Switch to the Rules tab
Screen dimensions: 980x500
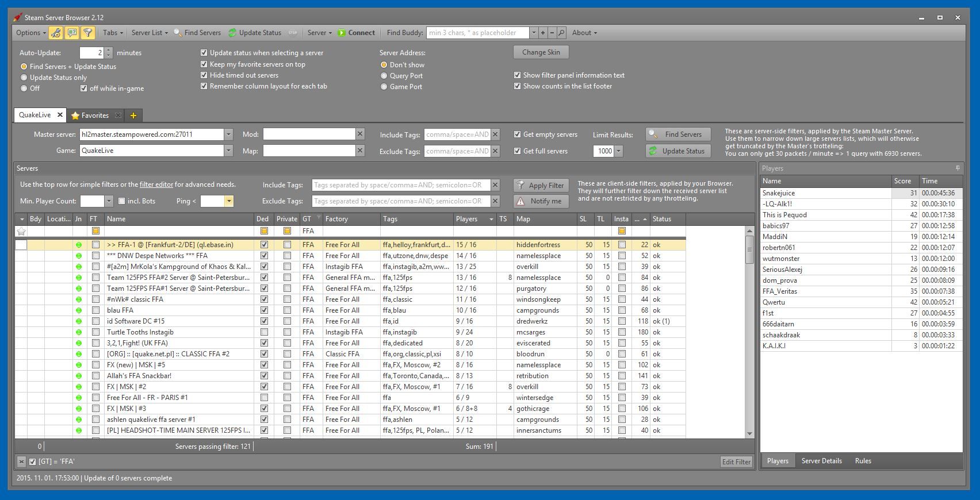coord(863,461)
